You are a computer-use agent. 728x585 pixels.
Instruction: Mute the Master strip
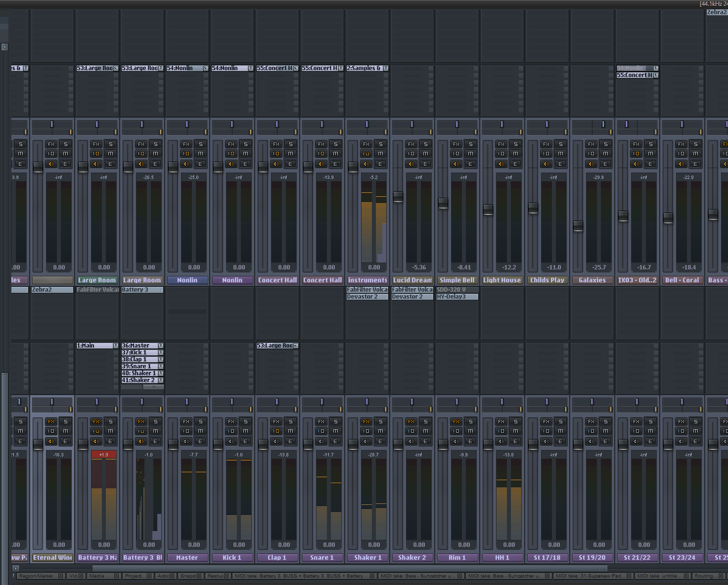(200, 431)
